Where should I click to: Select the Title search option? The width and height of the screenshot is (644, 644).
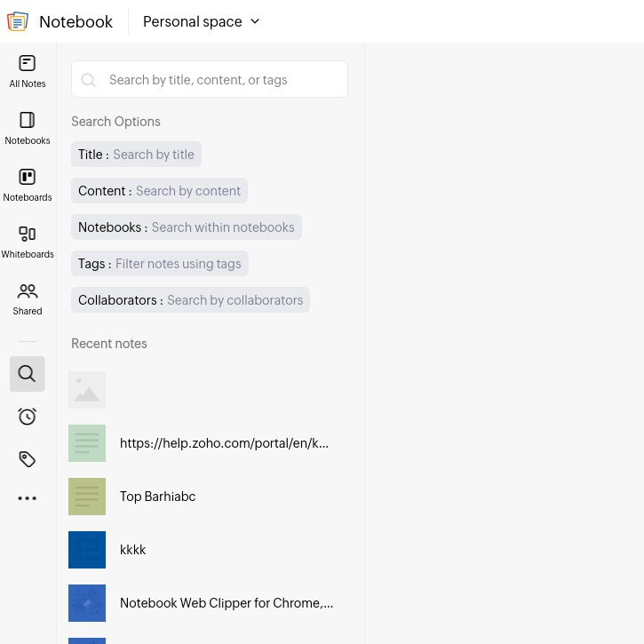[136, 155]
